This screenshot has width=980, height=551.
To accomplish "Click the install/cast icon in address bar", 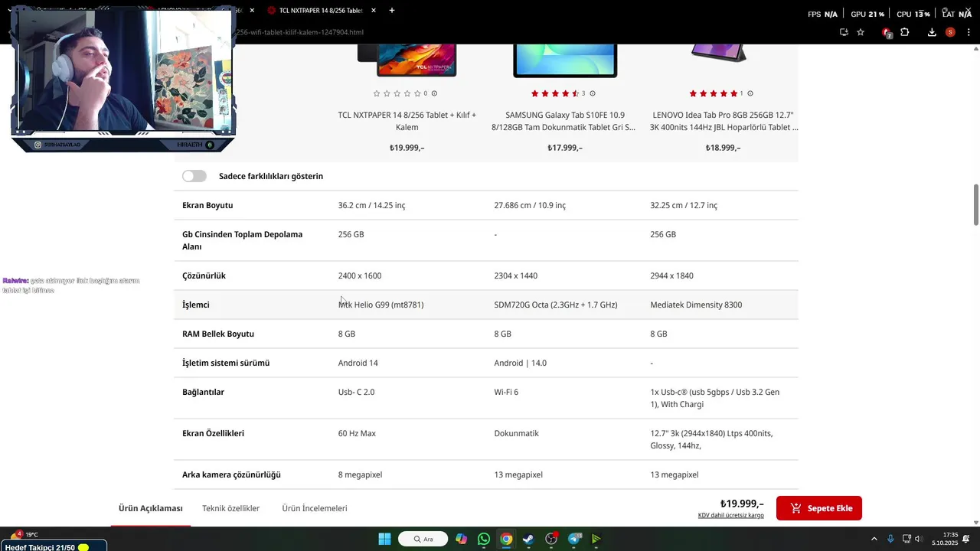I will [844, 32].
